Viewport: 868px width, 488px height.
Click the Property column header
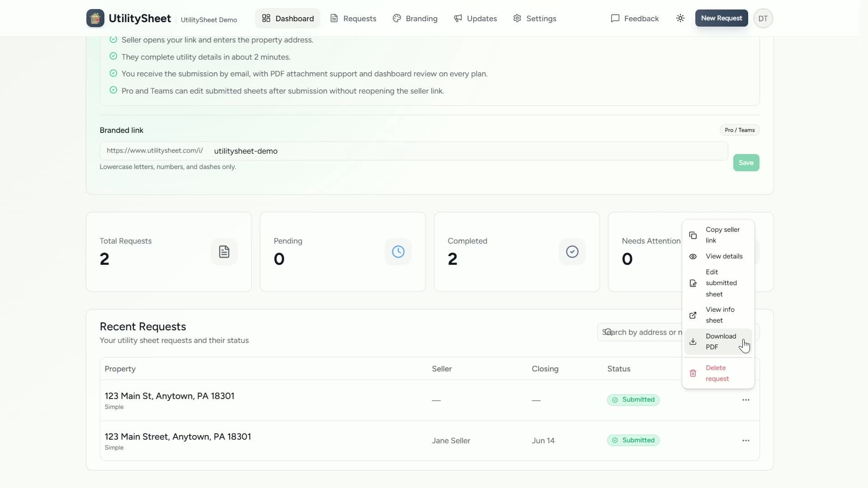[x=120, y=369]
